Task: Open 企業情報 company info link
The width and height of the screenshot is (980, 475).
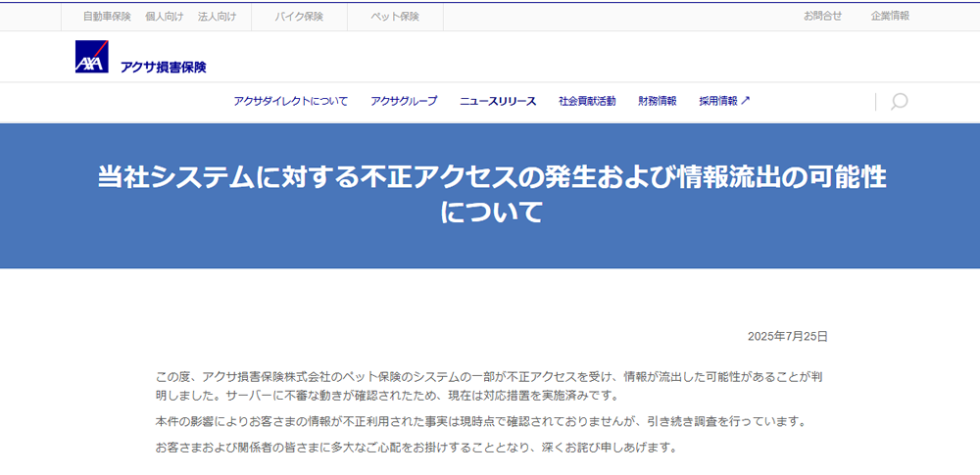Action: [890, 17]
